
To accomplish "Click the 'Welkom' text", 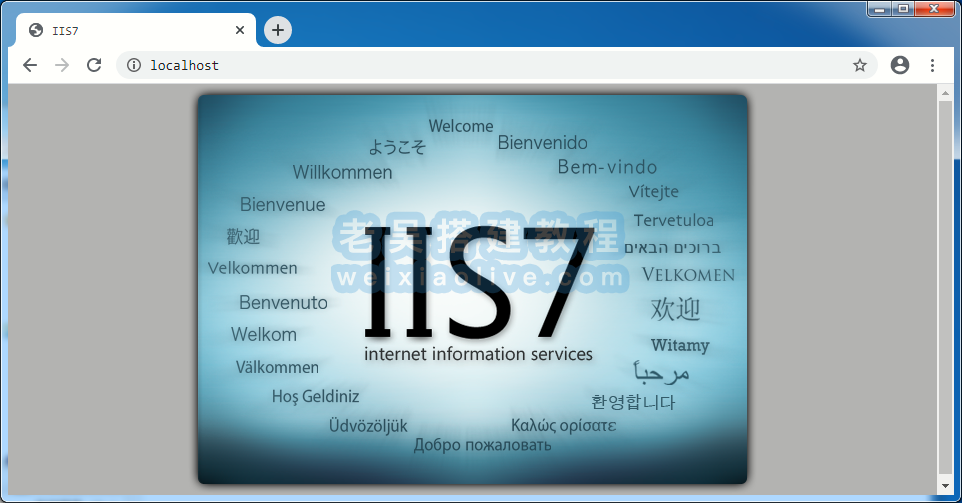I will (264, 334).
